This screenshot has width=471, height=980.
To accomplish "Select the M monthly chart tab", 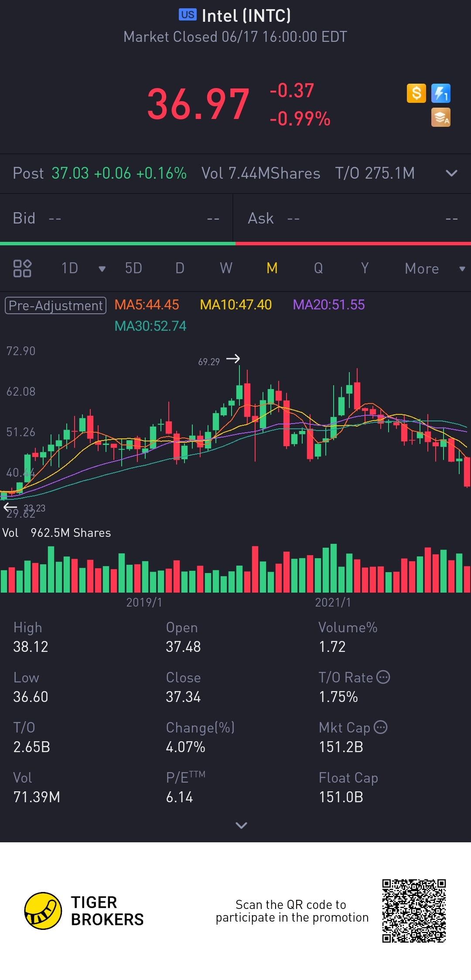I will (272, 268).
